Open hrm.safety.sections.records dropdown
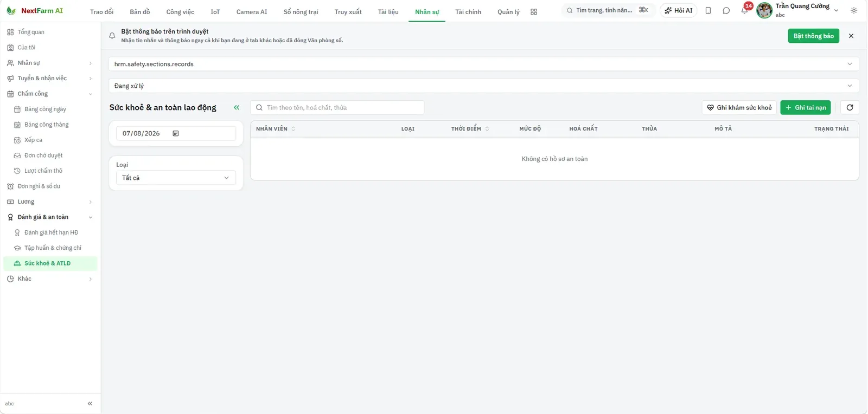 [484, 64]
